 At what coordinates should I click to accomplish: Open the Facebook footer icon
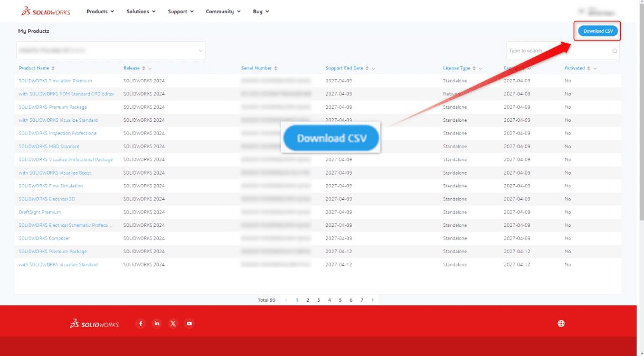(x=140, y=323)
